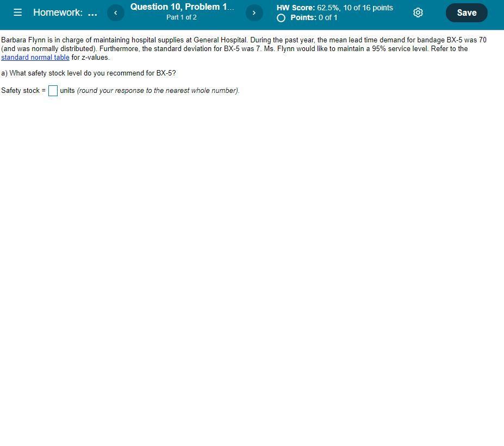Click the Safety stock answer box
The width and height of the screenshot is (504, 446).
tap(53, 91)
